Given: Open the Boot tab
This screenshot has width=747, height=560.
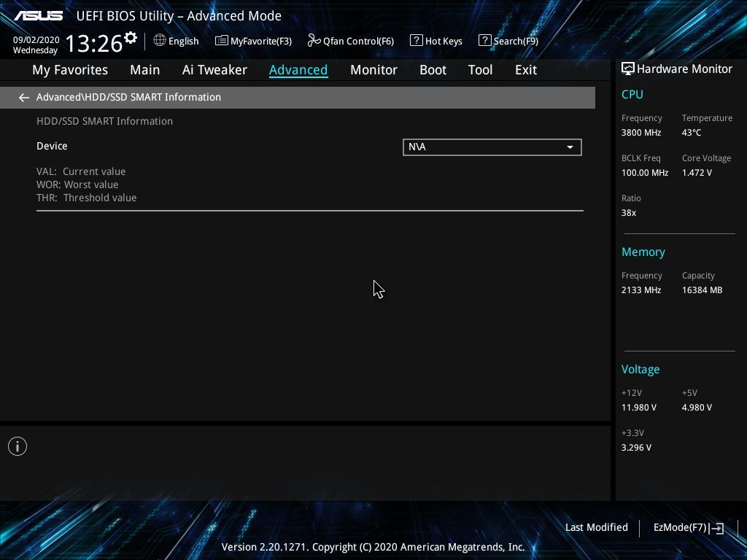Looking at the screenshot, I should click(x=433, y=70).
